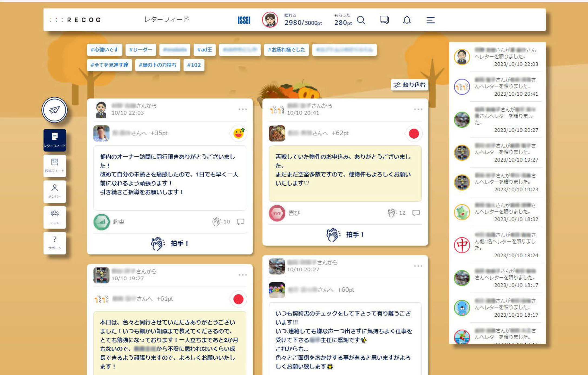588x375 pixels.
Task: Click sender avatar on 10/10 19:27 letter
Action: tap(101, 275)
